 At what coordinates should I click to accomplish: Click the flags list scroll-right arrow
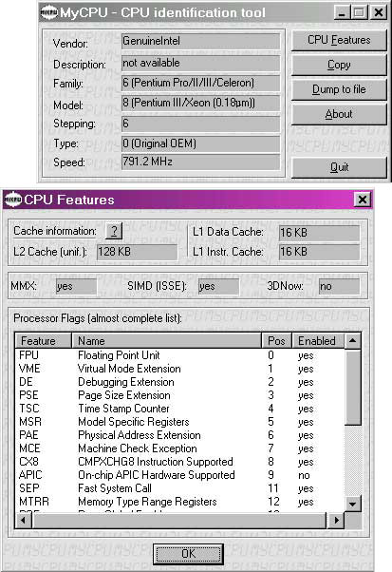336,520
